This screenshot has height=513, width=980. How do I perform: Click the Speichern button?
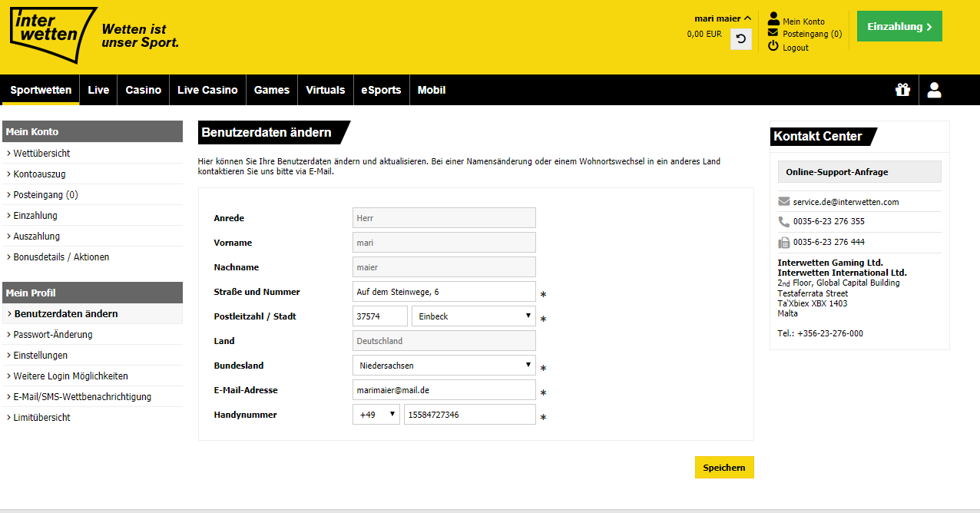[x=724, y=467]
